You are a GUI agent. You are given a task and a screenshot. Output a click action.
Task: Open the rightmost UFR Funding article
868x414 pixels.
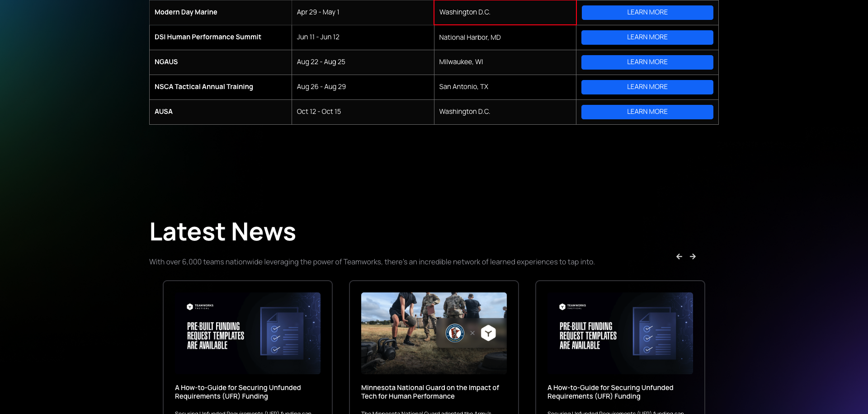click(x=610, y=392)
